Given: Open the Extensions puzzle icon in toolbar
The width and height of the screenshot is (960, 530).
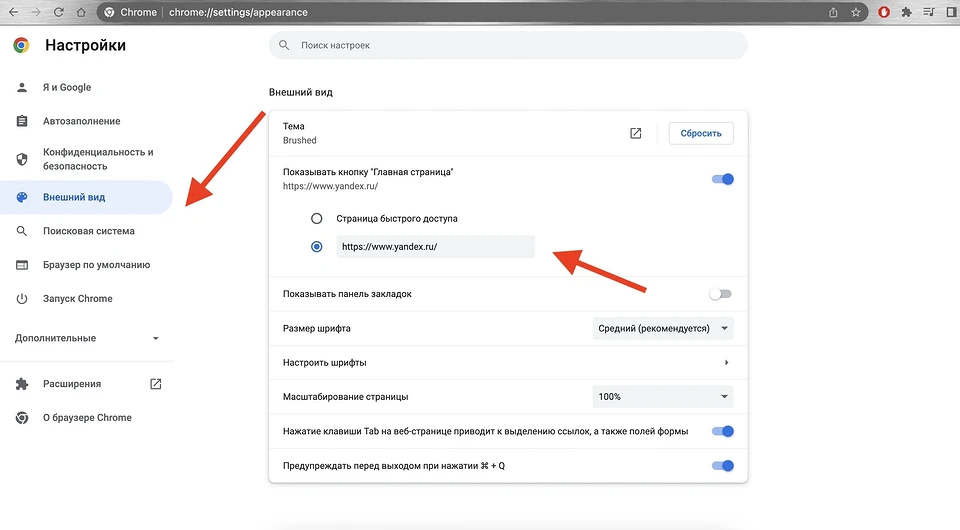Looking at the screenshot, I should (906, 12).
